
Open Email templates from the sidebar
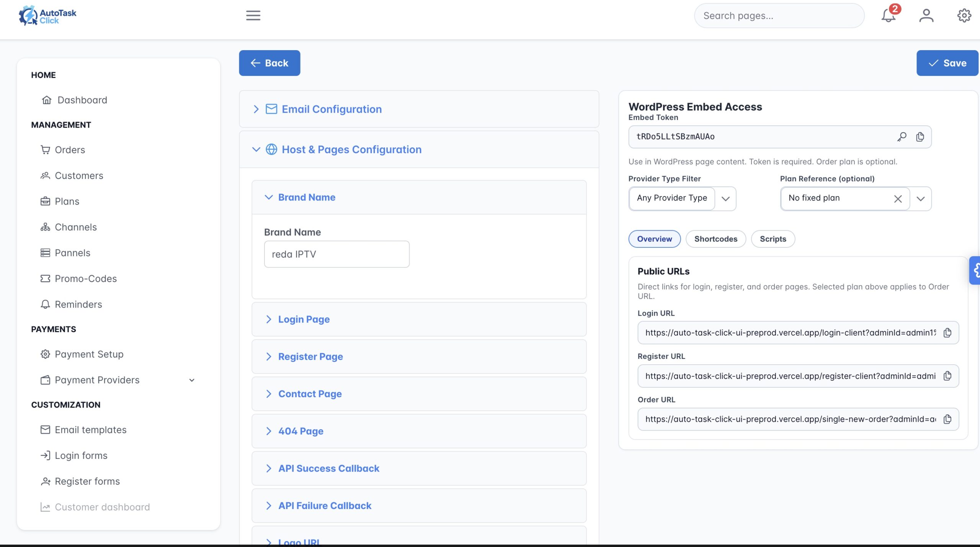pos(83,430)
